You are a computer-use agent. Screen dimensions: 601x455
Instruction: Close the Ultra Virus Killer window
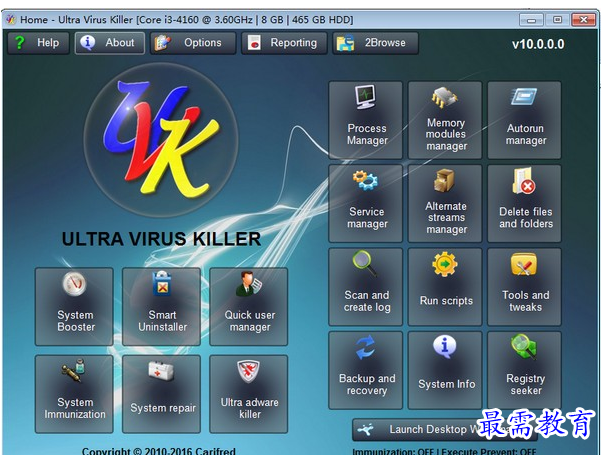point(583,20)
